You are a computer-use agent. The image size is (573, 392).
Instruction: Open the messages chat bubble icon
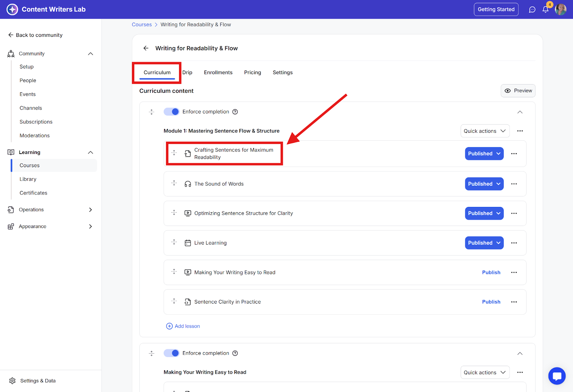(x=532, y=10)
